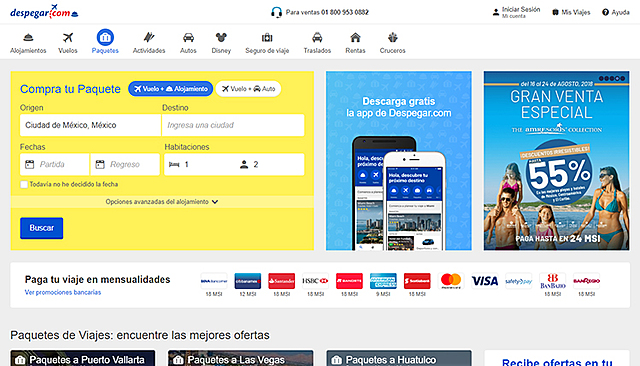Select the Paquetes circled icon
Image resolution: width=640 pixels, height=366 pixels.
(105, 37)
